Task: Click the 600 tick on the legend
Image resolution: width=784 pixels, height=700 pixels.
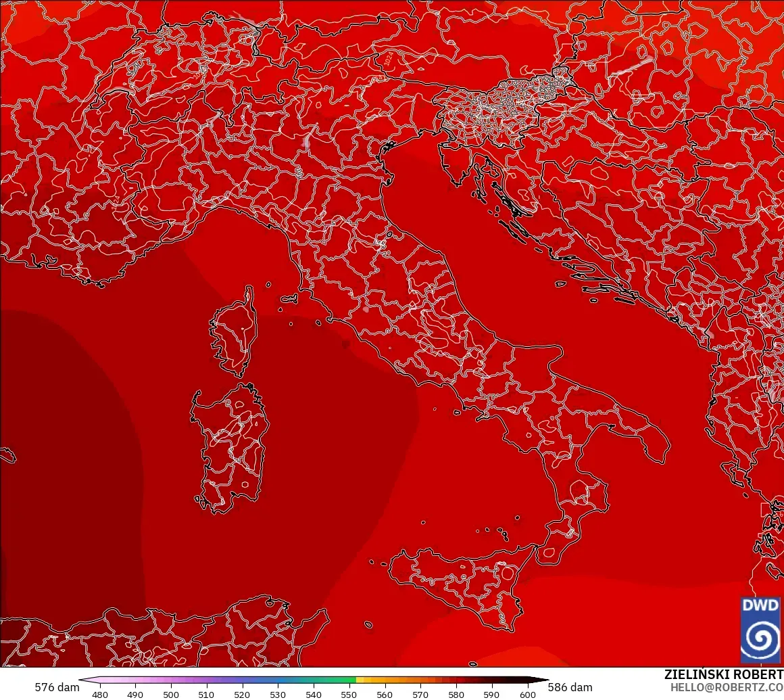Action: 527,695
